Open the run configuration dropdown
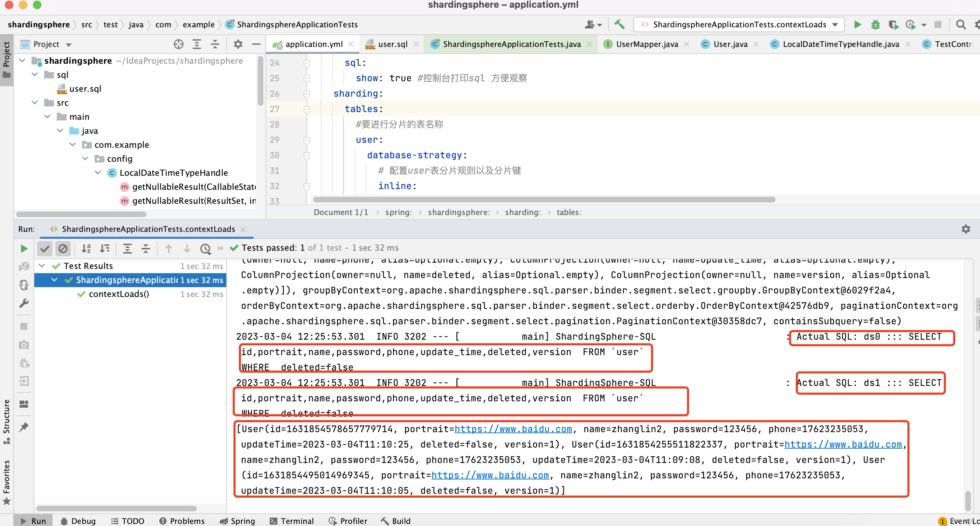 tap(739, 25)
